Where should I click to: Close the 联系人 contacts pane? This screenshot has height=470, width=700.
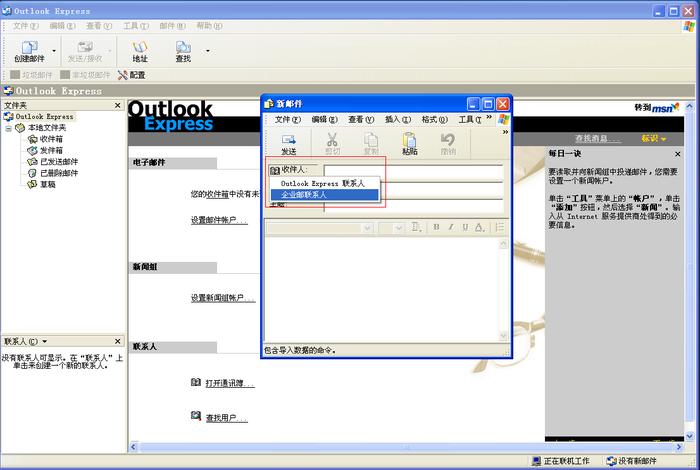click(x=117, y=341)
